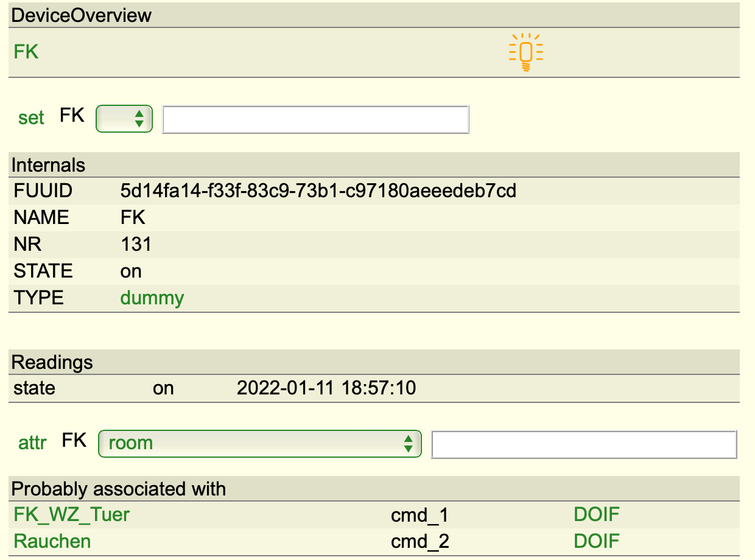Click the "Probably associated with" header
The height and width of the screenshot is (560, 755).
tap(119, 489)
